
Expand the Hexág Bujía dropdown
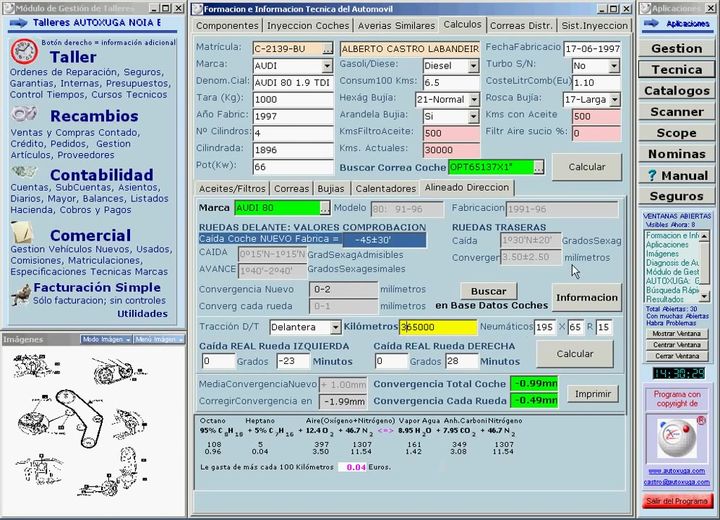pyautogui.click(x=474, y=99)
